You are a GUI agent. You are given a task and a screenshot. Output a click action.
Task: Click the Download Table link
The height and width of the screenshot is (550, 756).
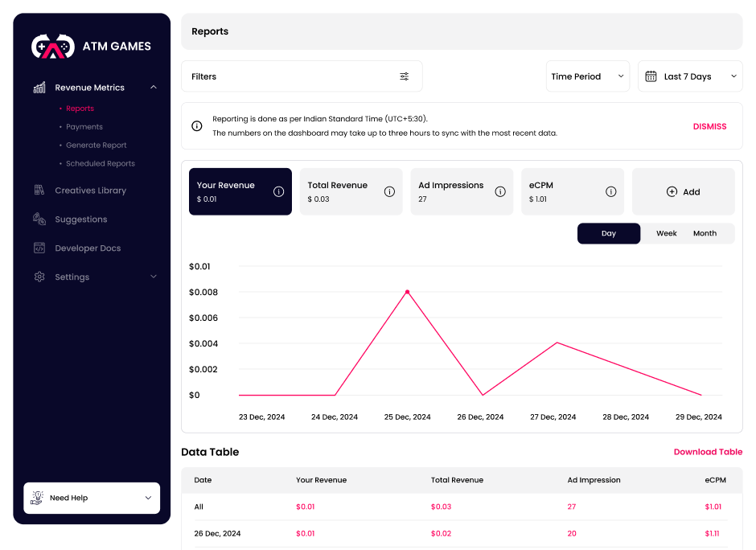[708, 452]
